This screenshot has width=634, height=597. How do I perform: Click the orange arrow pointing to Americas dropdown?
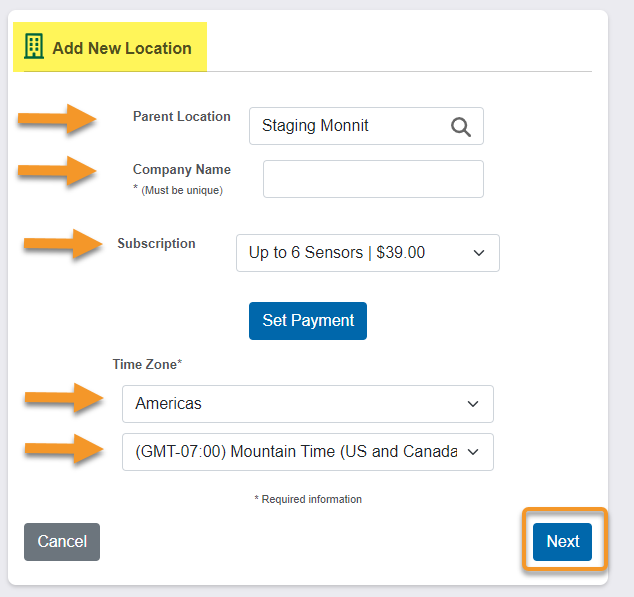click(64, 398)
